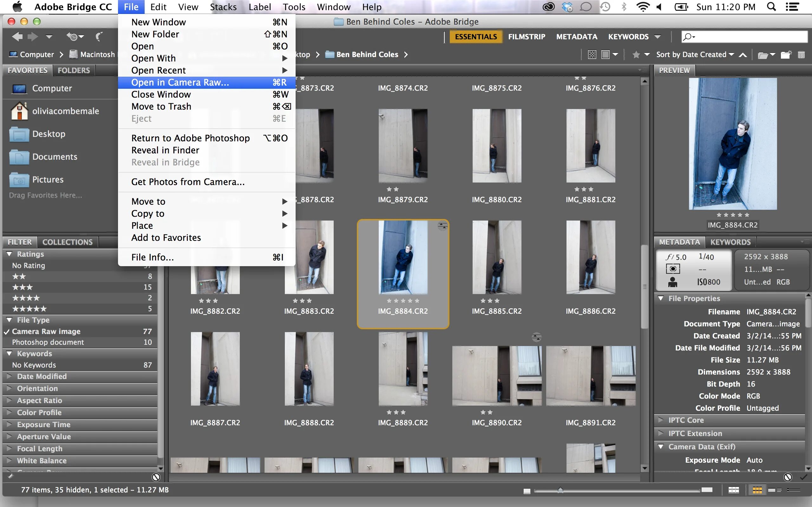Click the boomerang return to Photoshop icon

coord(99,36)
